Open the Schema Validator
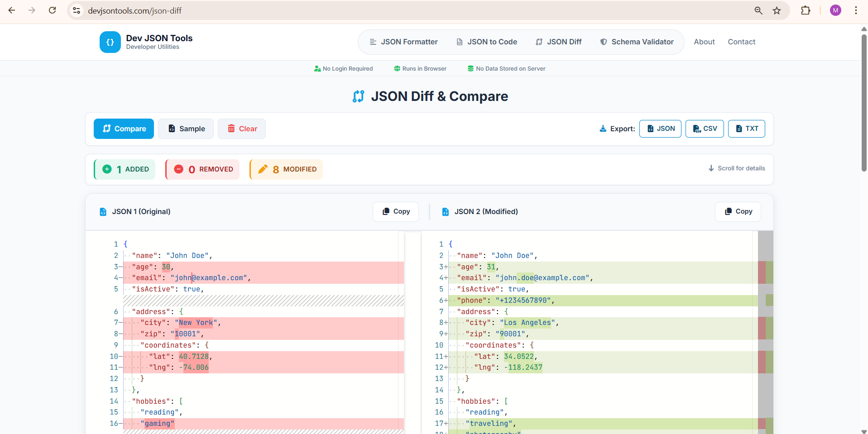868x434 pixels. (x=637, y=42)
